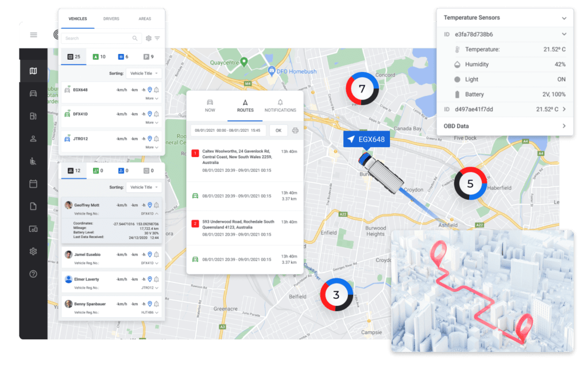Locate vehicle DFX41D with its pin icon

pyautogui.click(x=150, y=114)
